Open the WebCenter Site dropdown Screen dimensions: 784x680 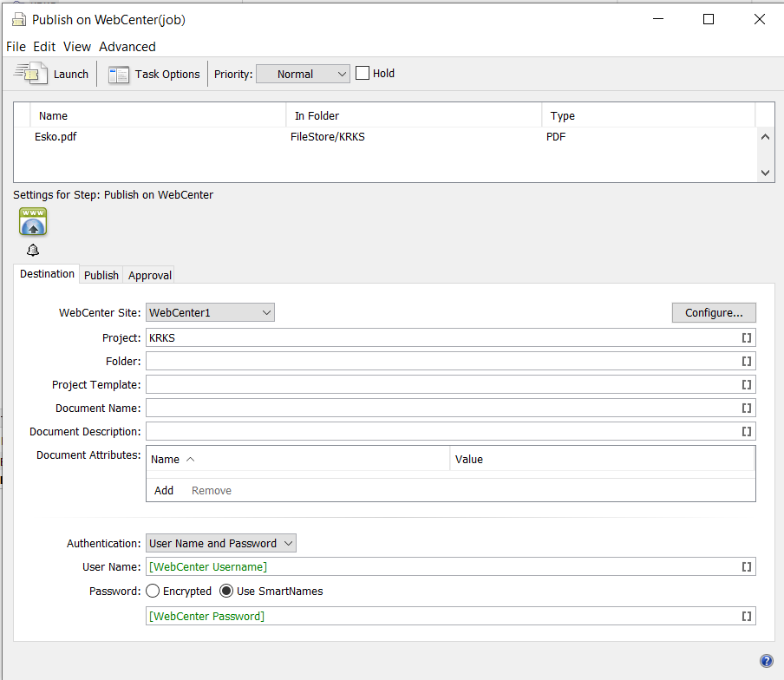click(x=210, y=312)
